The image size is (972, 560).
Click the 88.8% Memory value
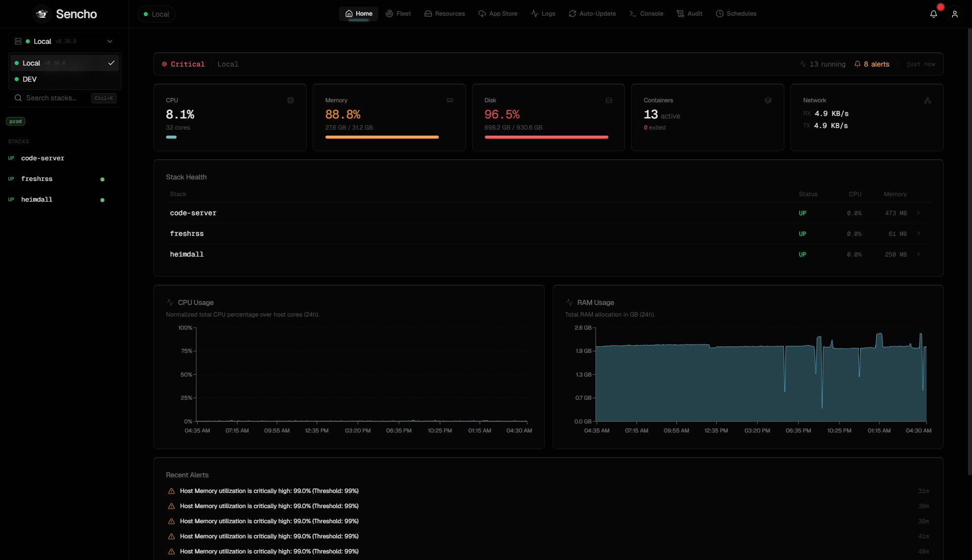coord(343,114)
